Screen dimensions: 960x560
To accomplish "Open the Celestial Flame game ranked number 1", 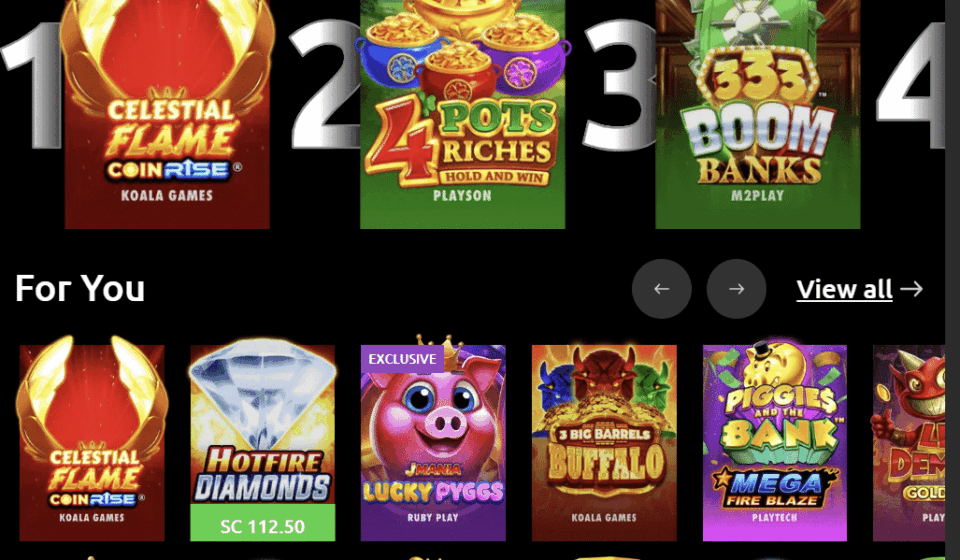I will [167, 114].
